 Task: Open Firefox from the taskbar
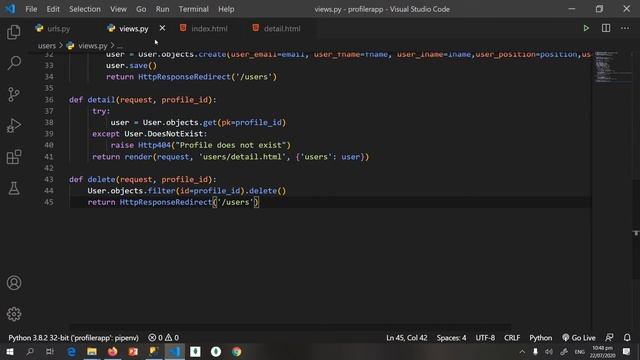point(112,351)
